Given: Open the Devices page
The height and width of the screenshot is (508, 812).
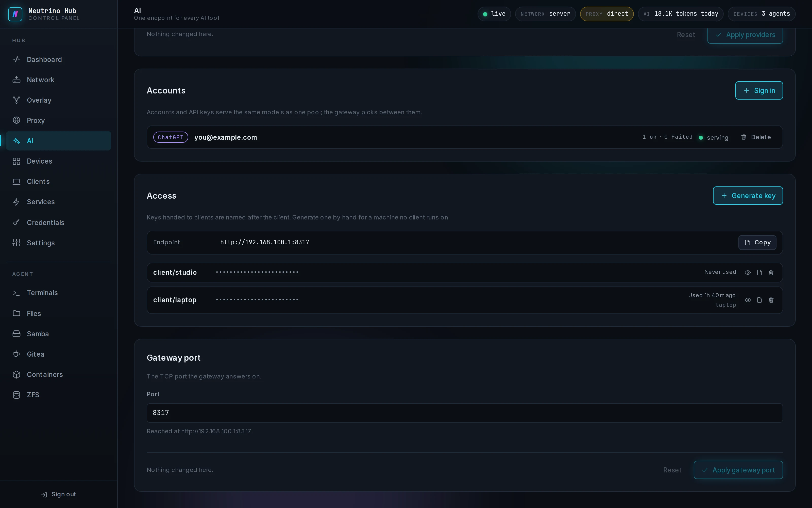Looking at the screenshot, I should 58,161.
